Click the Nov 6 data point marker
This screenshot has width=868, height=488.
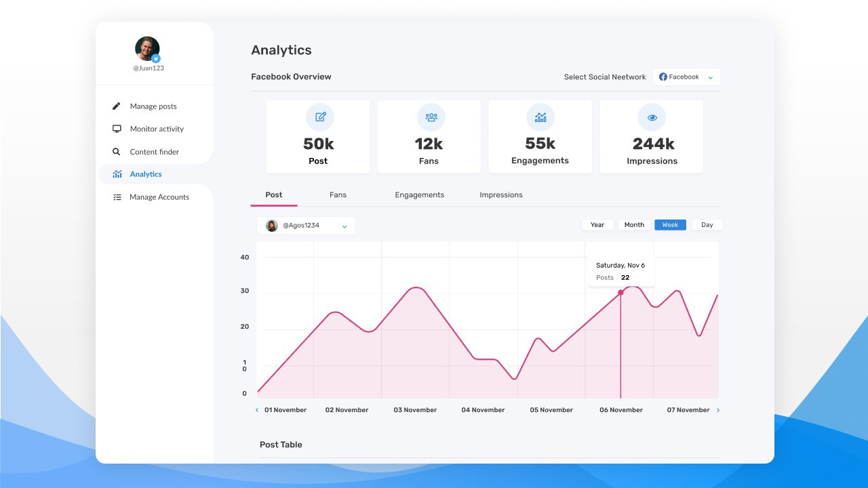point(620,293)
